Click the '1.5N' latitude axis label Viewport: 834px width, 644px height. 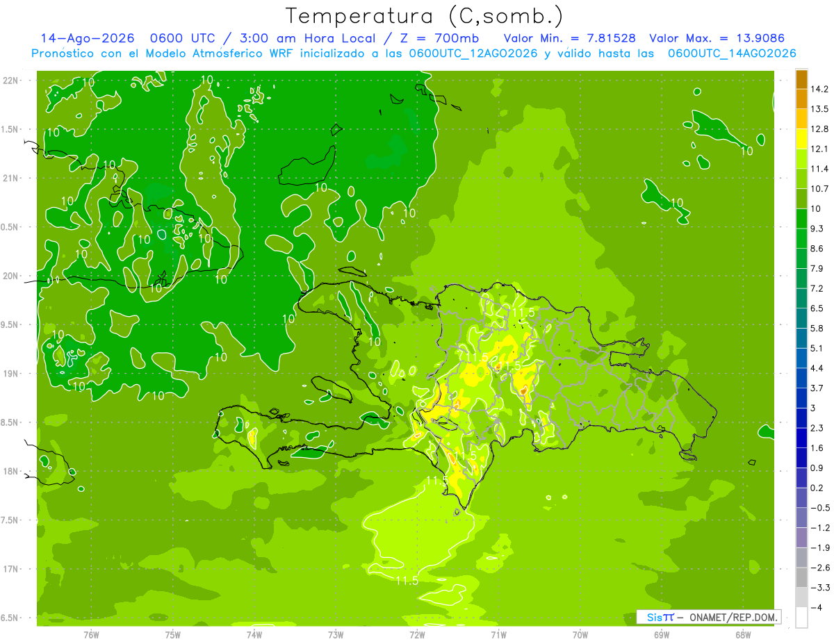(10, 130)
